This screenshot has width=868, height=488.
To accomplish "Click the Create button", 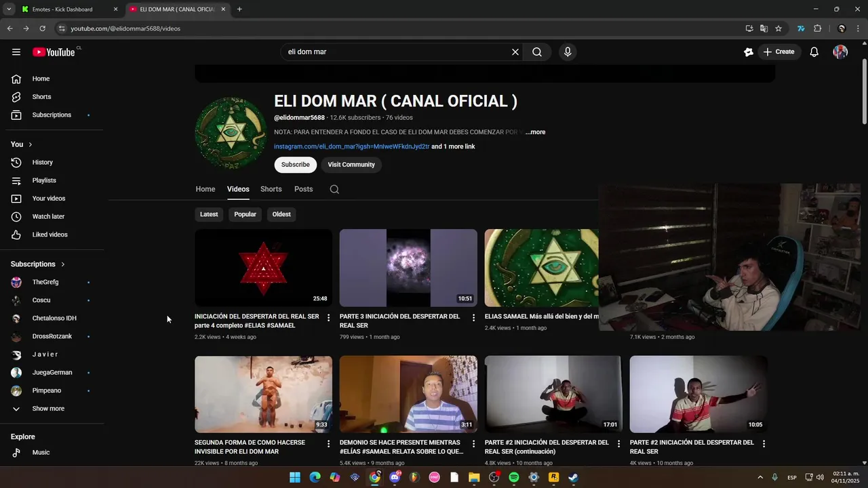I will pyautogui.click(x=778, y=52).
